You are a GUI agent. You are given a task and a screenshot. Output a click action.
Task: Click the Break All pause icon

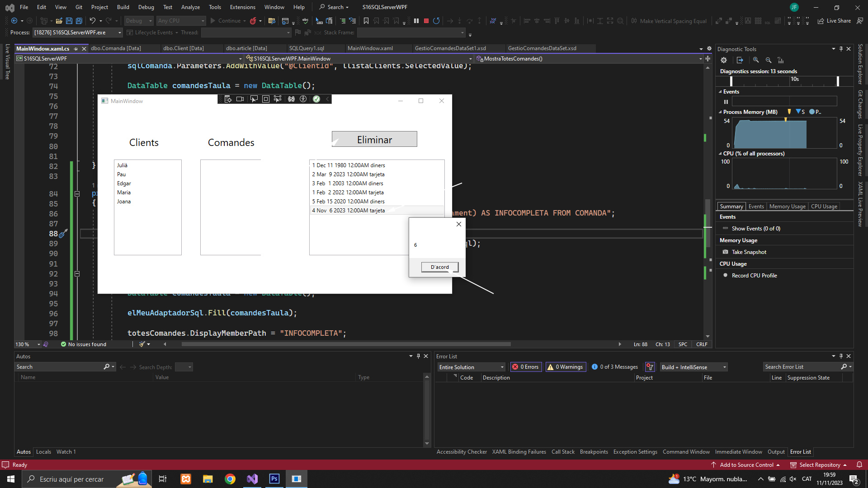416,21
